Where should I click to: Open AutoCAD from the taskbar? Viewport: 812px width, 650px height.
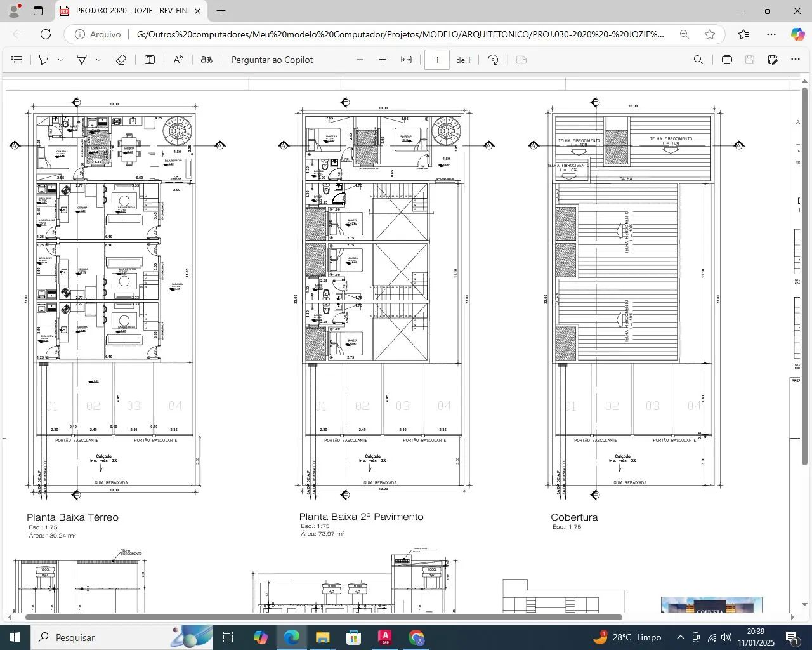pyautogui.click(x=385, y=637)
